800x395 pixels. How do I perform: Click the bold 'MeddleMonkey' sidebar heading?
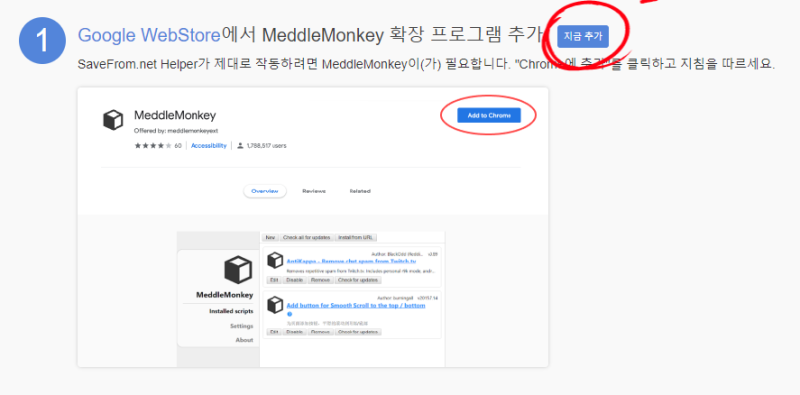[x=224, y=295]
